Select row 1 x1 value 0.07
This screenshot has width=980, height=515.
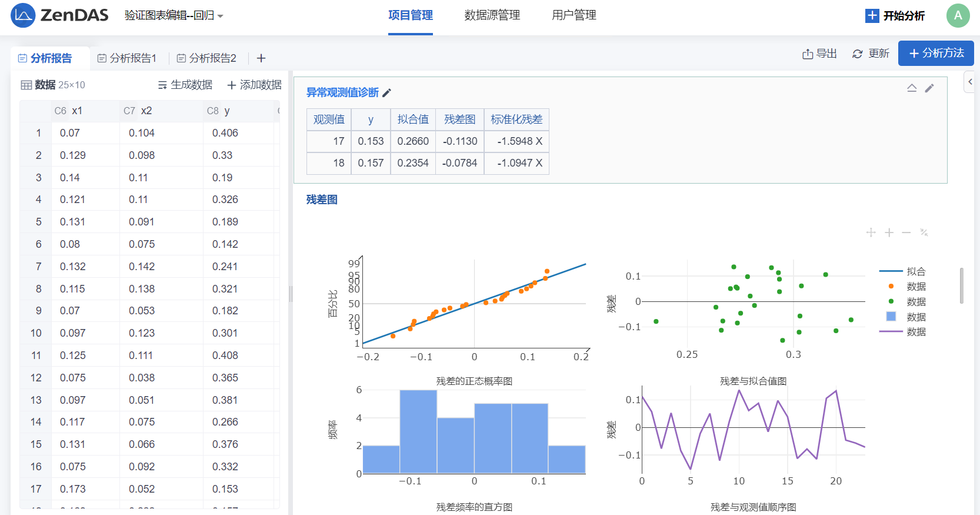tap(85, 133)
